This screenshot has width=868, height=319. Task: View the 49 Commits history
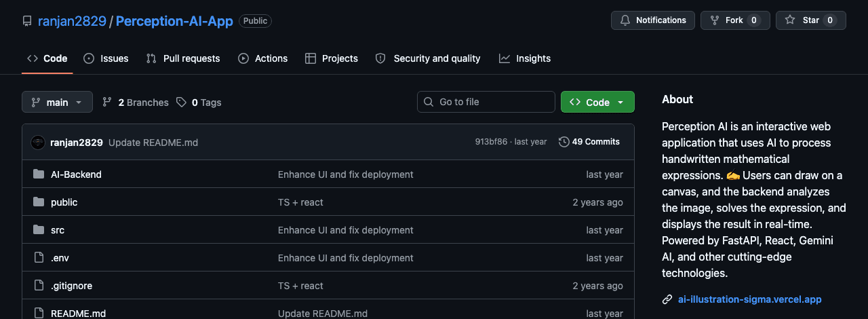point(589,142)
